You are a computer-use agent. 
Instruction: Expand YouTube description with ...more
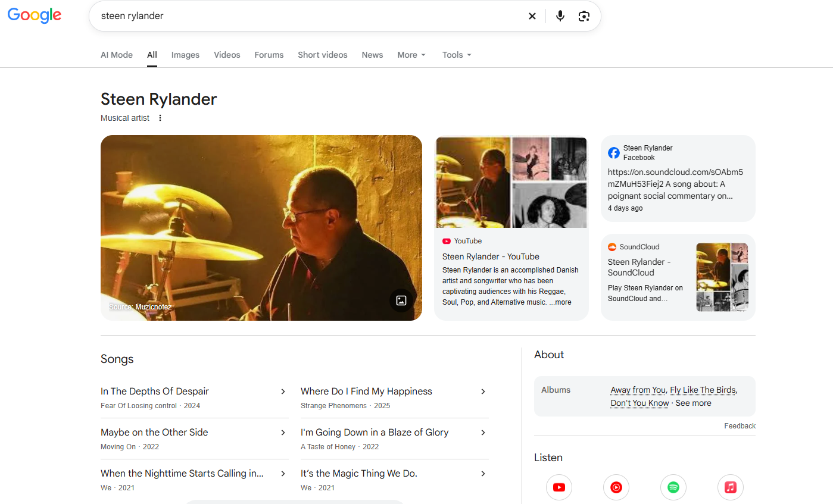(560, 302)
